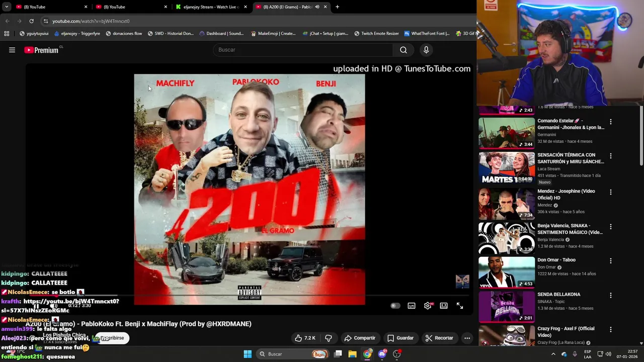The image size is (644, 362).
Task: Open eljanojey - Triggerfyre bookmark
Action: tap(77, 34)
